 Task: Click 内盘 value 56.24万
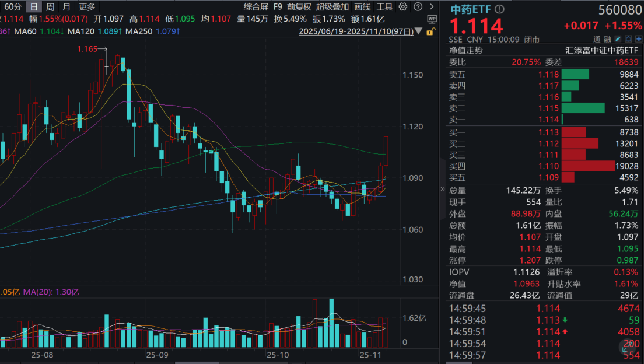(624, 213)
